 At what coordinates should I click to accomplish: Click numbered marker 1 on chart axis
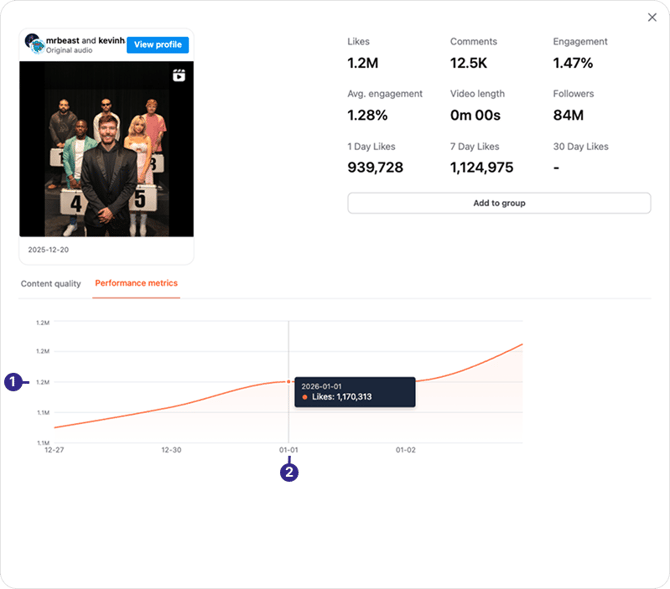point(14,381)
